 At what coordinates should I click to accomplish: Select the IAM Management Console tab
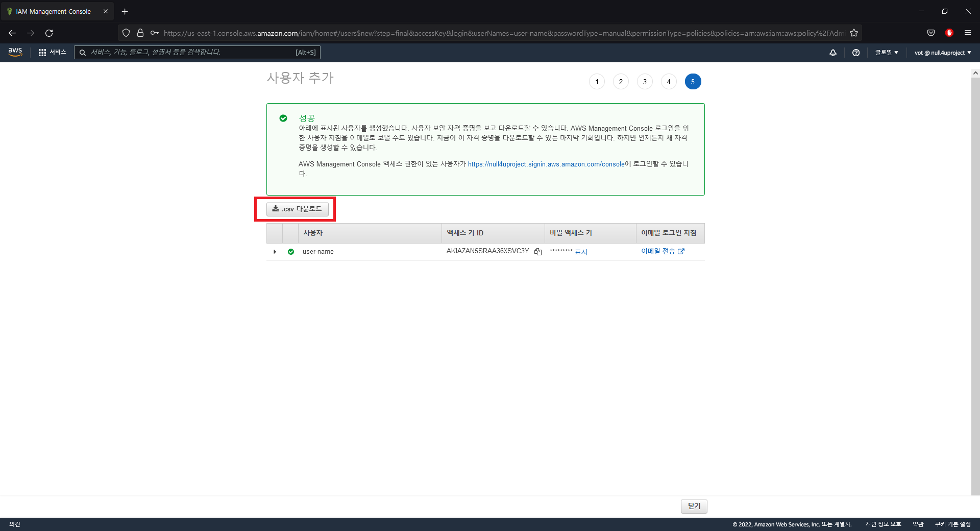tap(57, 11)
